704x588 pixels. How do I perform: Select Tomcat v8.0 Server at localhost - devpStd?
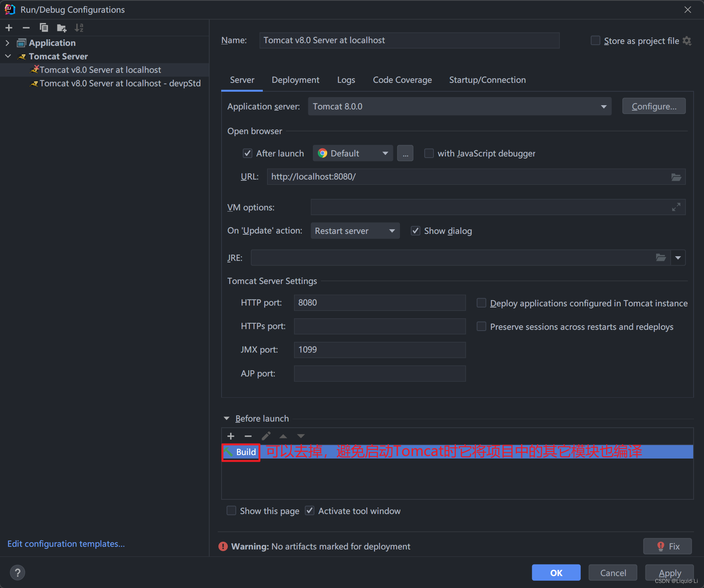104,83
